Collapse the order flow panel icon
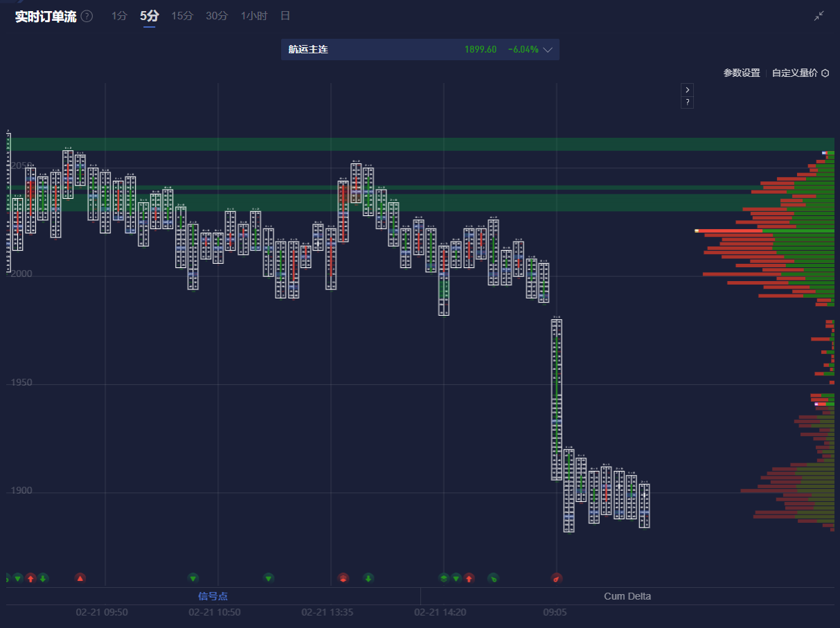Screen dimensions: 840x628 pyautogui.click(x=819, y=16)
